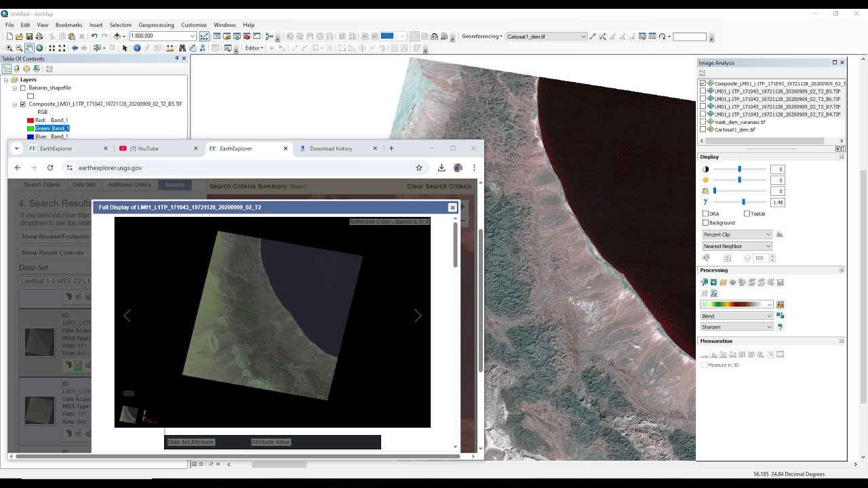Open the map scale 1:800.000 dropdown

coord(193,36)
